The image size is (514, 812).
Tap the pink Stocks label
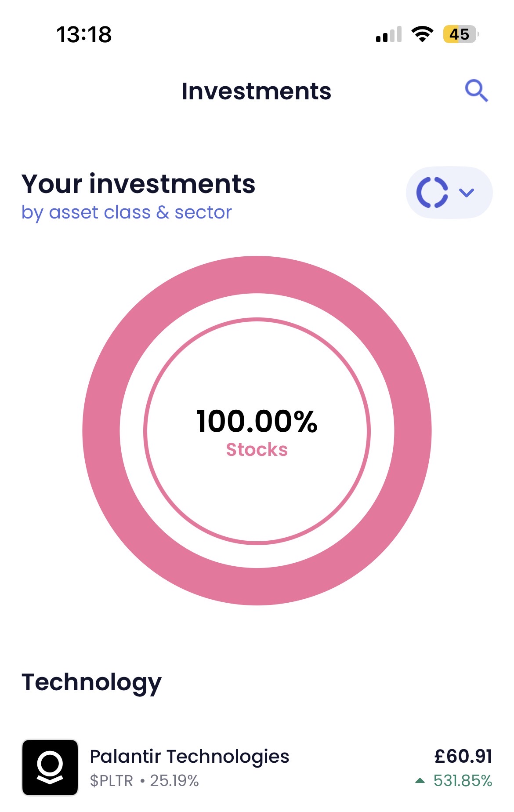(x=257, y=450)
